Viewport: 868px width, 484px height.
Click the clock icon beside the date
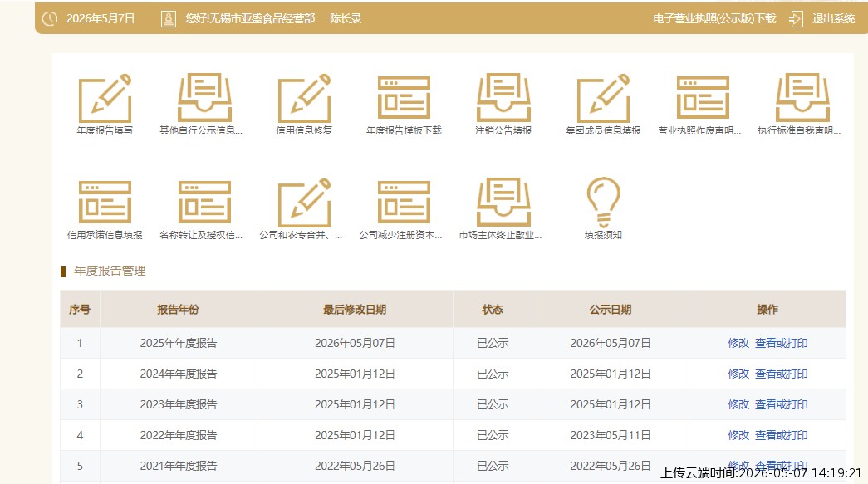pos(50,18)
